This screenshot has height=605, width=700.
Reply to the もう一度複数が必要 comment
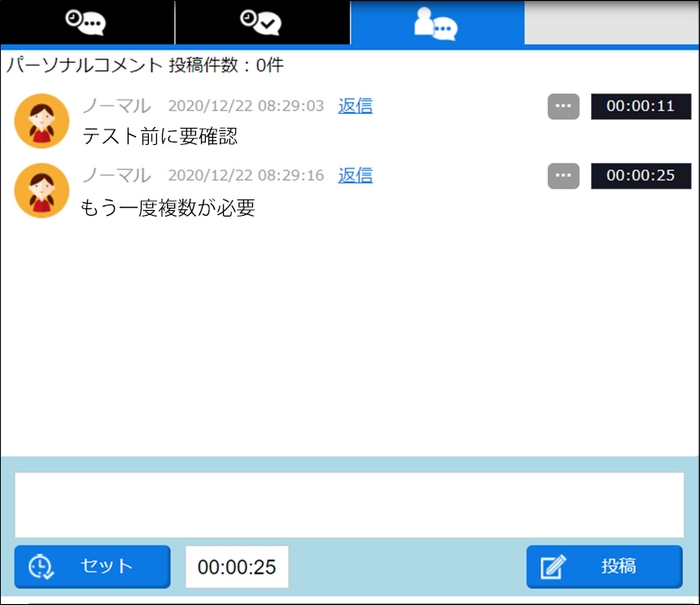(x=355, y=175)
